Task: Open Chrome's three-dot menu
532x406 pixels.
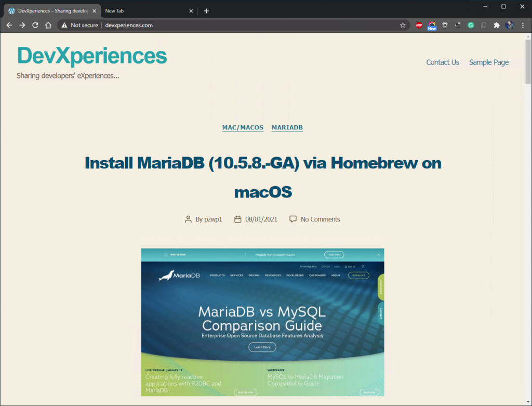Action: click(523, 25)
